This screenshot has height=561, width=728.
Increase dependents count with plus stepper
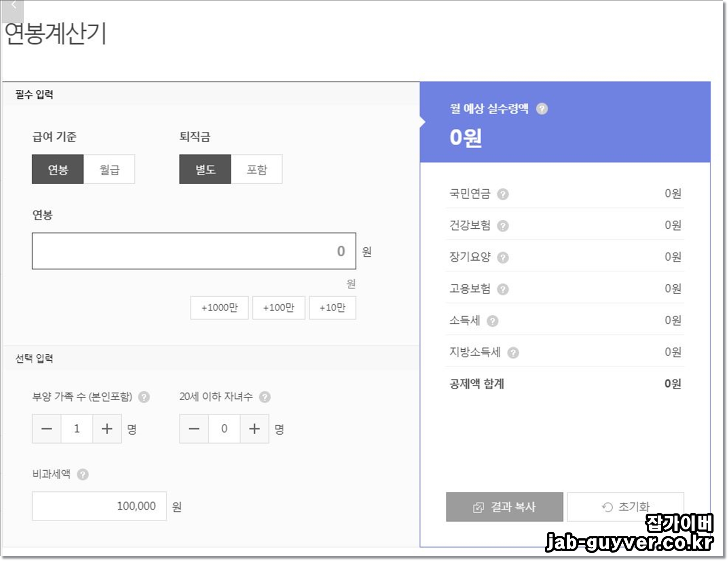click(x=107, y=429)
